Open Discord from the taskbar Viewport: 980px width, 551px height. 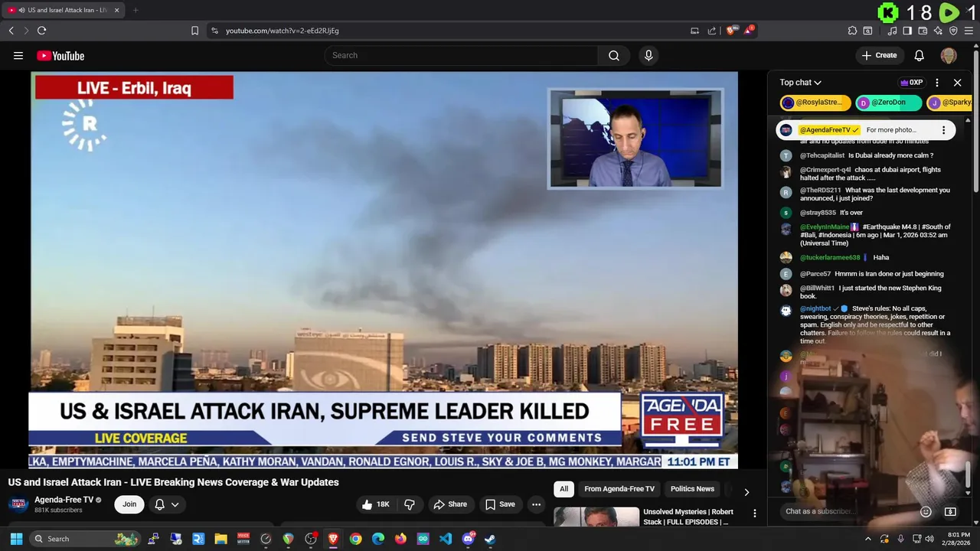(468, 539)
